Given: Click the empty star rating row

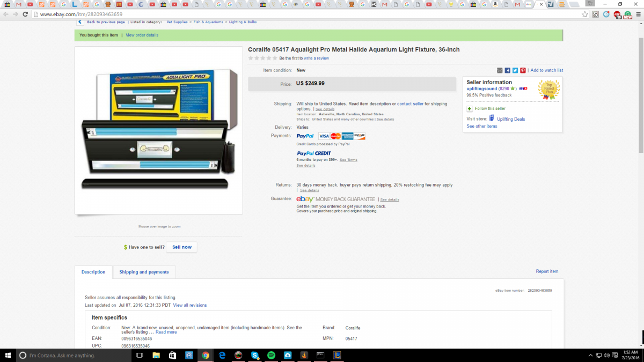Looking at the screenshot, I should pyautogui.click(x=263, y=58).
